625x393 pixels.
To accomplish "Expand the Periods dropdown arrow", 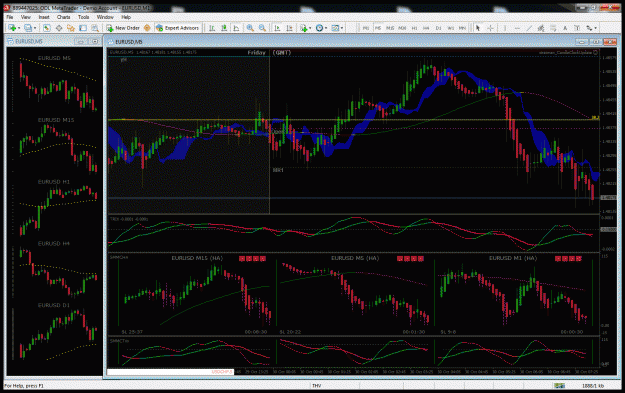I will point(326,28).
